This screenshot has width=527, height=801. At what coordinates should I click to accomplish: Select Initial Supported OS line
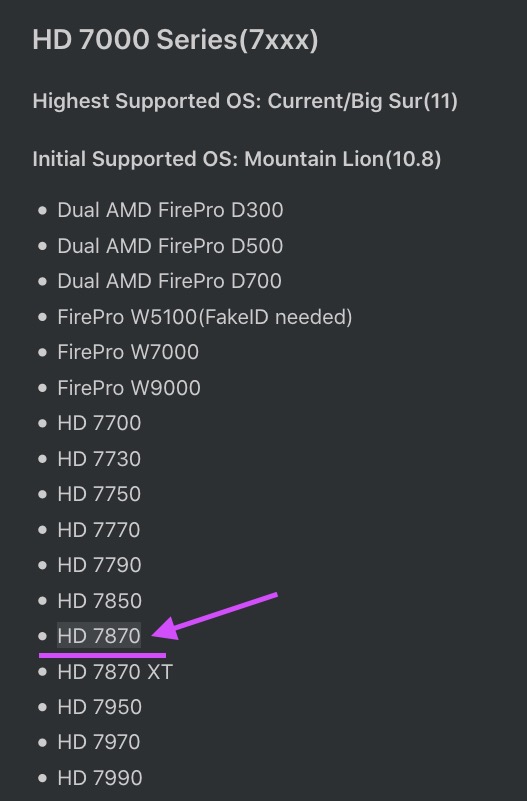[x=237, y=159]
